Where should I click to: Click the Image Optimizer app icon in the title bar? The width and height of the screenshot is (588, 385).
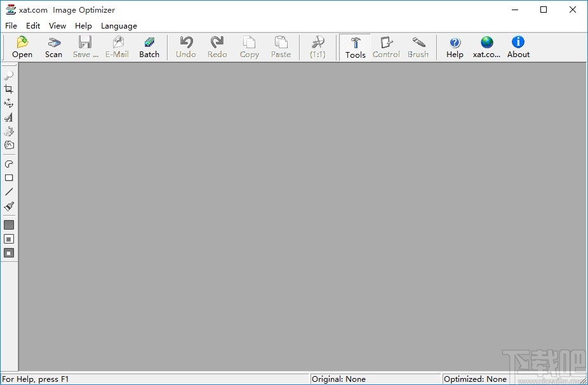[x=11, y=10]
